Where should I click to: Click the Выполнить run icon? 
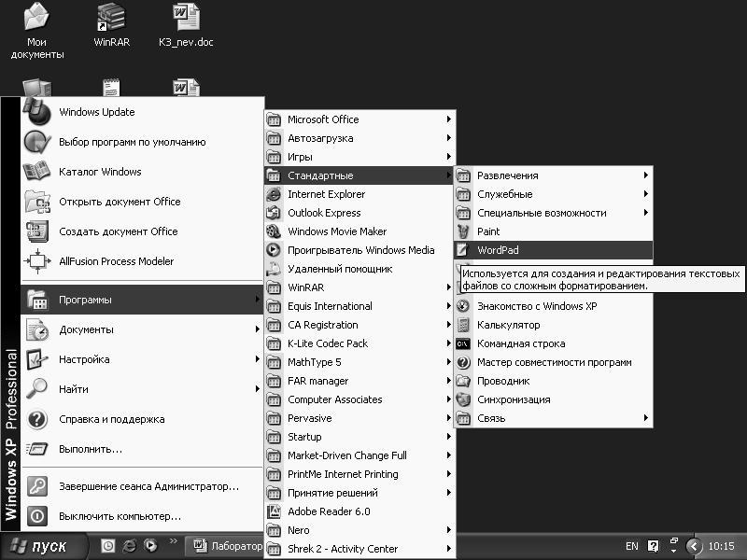point(37,449)
